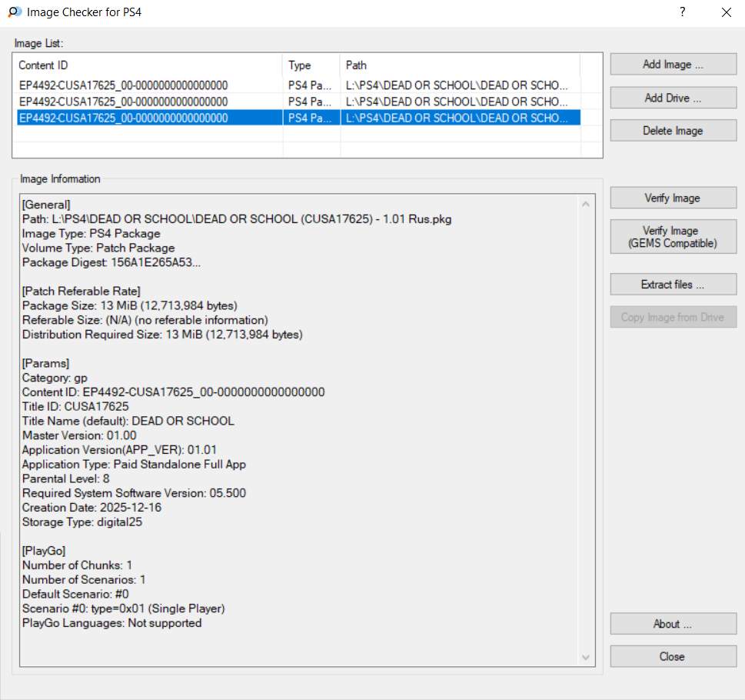Click the scrollbar down arrow in Image Information

[587, 658]
